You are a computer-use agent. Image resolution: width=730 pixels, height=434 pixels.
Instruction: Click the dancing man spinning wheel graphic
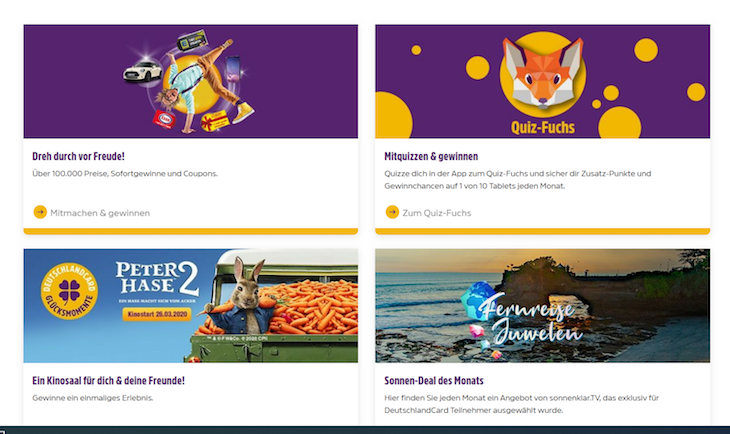198,84
